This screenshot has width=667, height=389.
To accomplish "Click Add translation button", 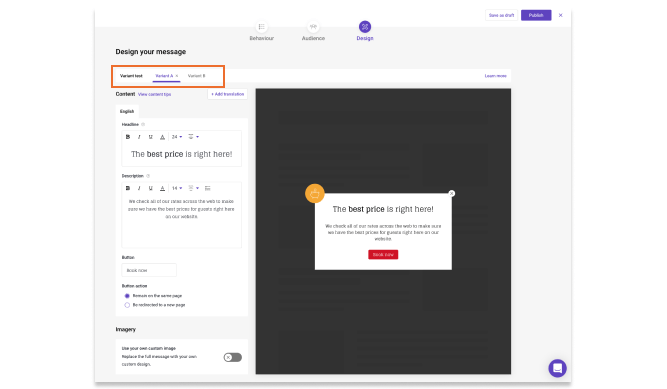I will [228, 94].
